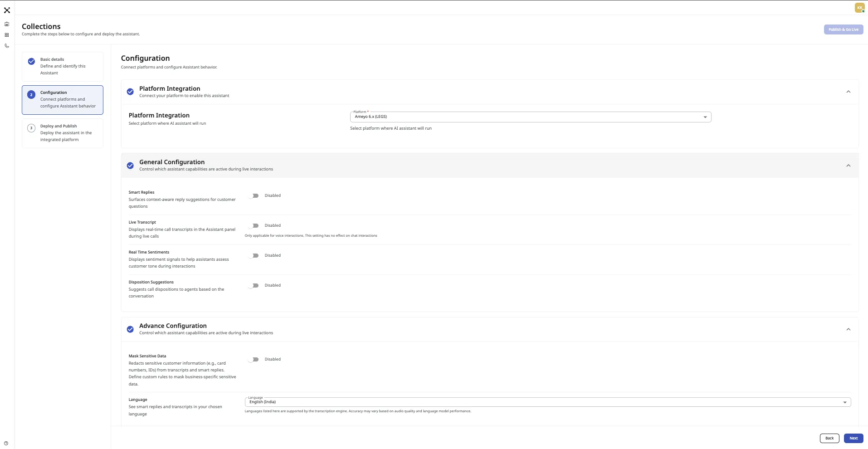The width and height of the screenshot is (868, 449).
Task: Enable the Mask Sensitive Data toggle
Action: tap(254, 360)
